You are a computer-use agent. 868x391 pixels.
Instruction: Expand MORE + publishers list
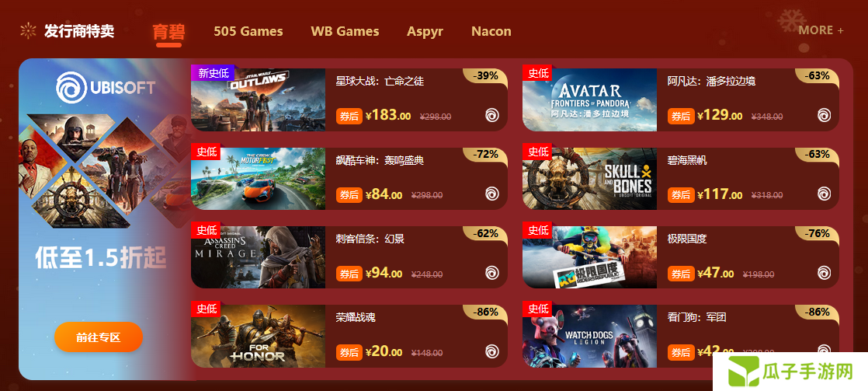tap(821, 30)
